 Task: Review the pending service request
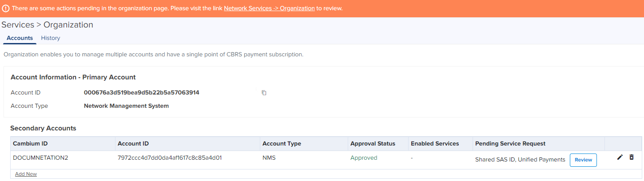(x=583, y=160)
